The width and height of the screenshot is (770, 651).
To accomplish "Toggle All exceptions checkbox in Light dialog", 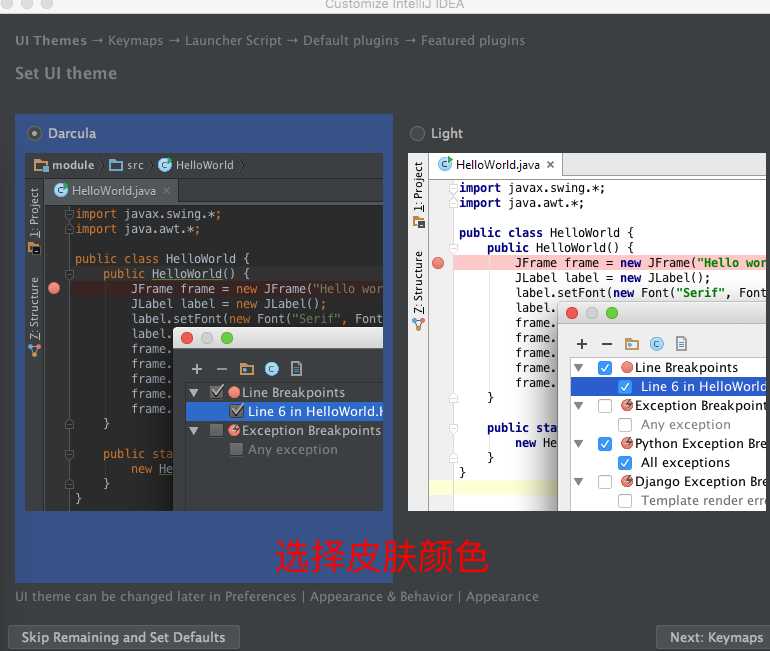I will pos(625,462).
